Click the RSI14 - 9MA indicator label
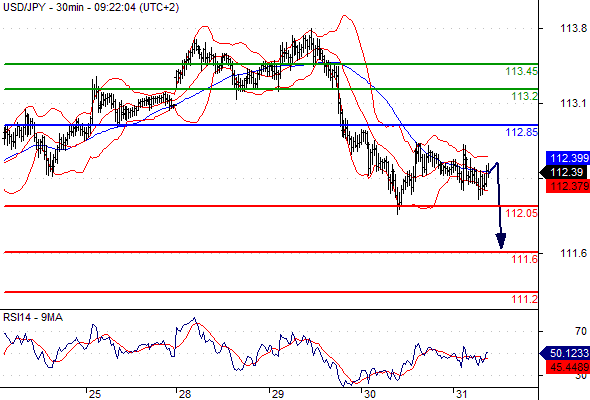Viewport: 590px width, 400px height. click(x=33, y=318)
